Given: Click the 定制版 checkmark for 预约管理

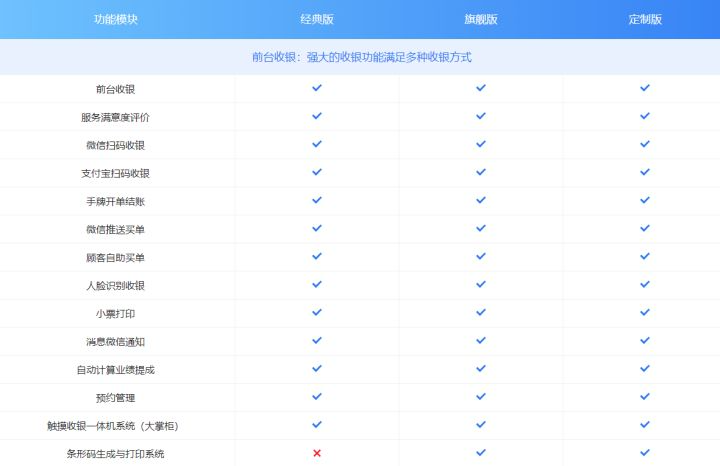Looking at the screenshot, I should click(x=645, y=396).
